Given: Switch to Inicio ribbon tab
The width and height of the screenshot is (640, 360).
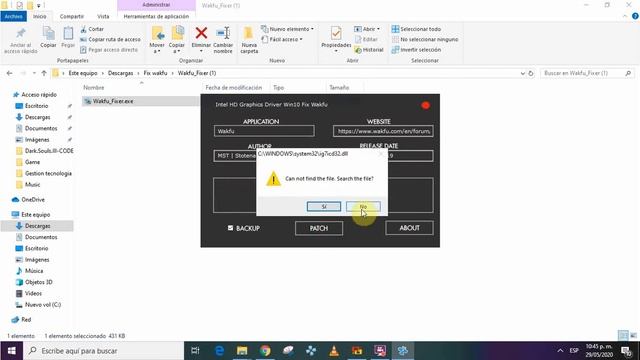Looking at the screenshot, I should (40, 16).
